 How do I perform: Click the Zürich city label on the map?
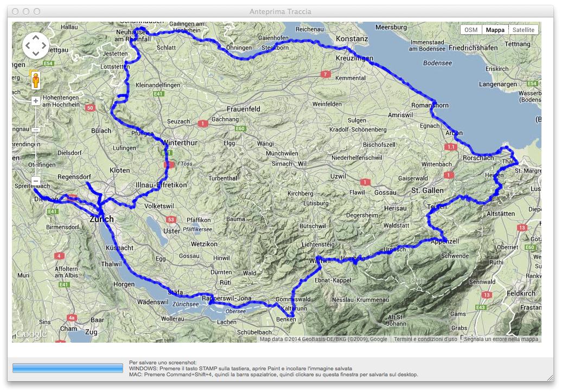coord(101,219)
